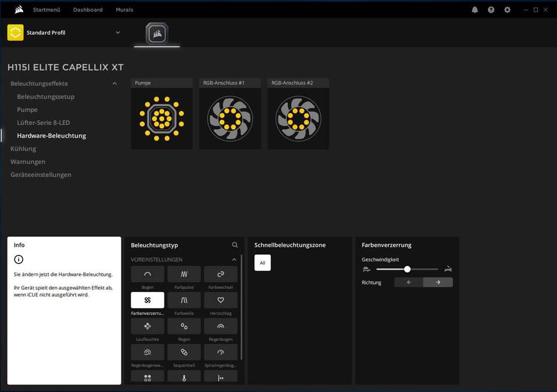
Task: Choose the Regenbogenwelle preset
Action: (x=148, y=353)
